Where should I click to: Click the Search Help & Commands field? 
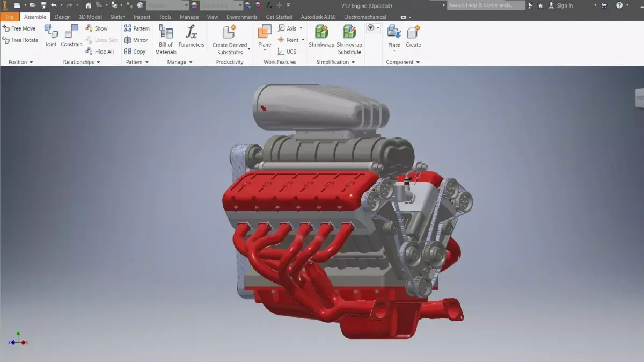[486, 5]
